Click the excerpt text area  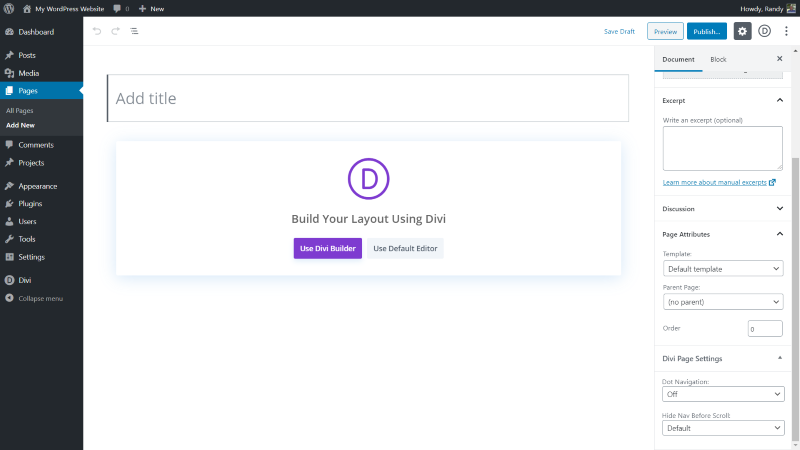[722, 148]
